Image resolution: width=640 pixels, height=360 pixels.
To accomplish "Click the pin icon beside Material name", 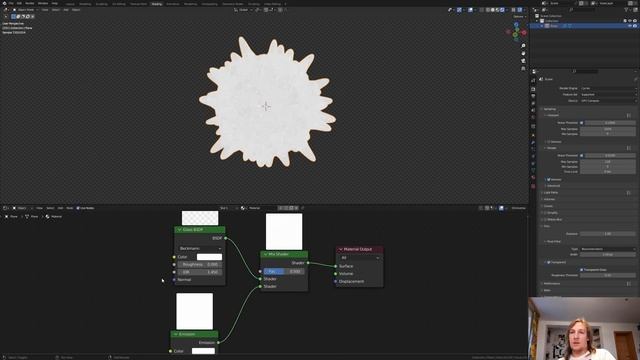I will pyautogui.click(x=302, y=208).
